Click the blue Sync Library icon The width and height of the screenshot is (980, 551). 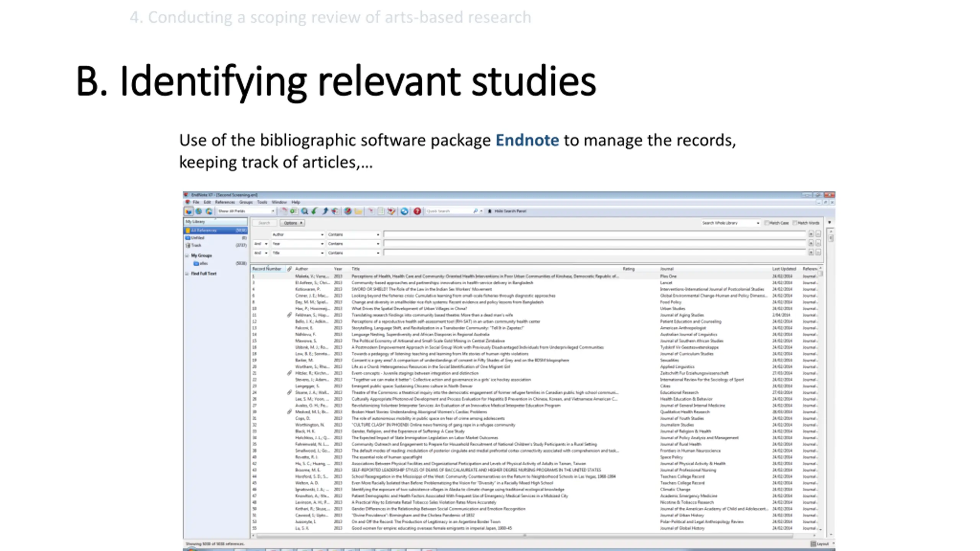404,211
